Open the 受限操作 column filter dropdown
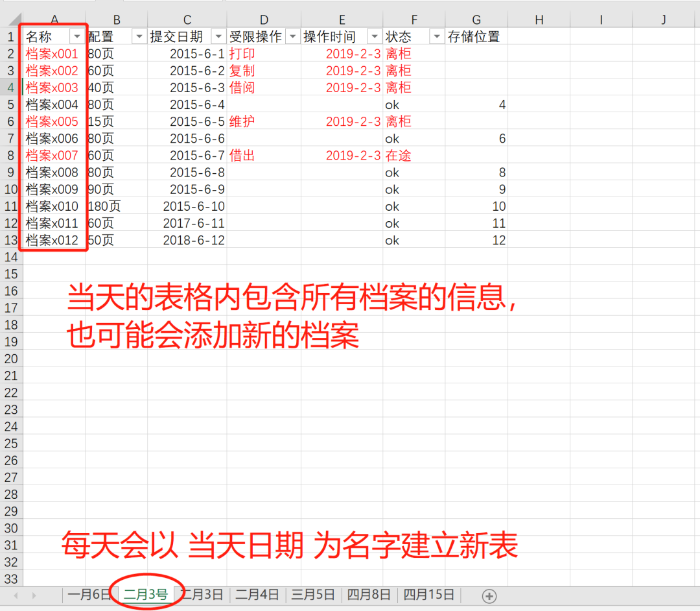700x611 pixels. click(x=293, y=36)
